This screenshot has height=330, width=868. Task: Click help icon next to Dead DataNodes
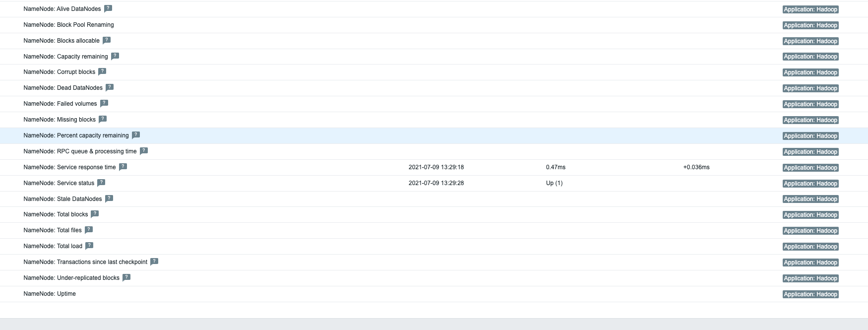pos(110,87)
